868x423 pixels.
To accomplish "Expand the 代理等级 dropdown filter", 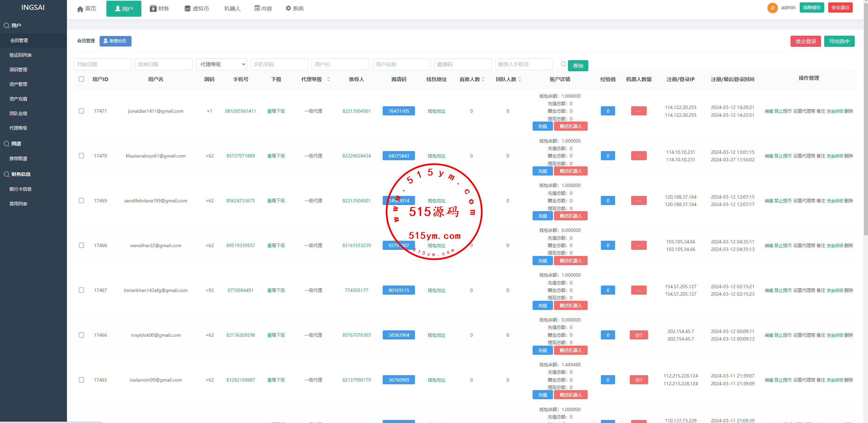I will [x=221, y=64].
